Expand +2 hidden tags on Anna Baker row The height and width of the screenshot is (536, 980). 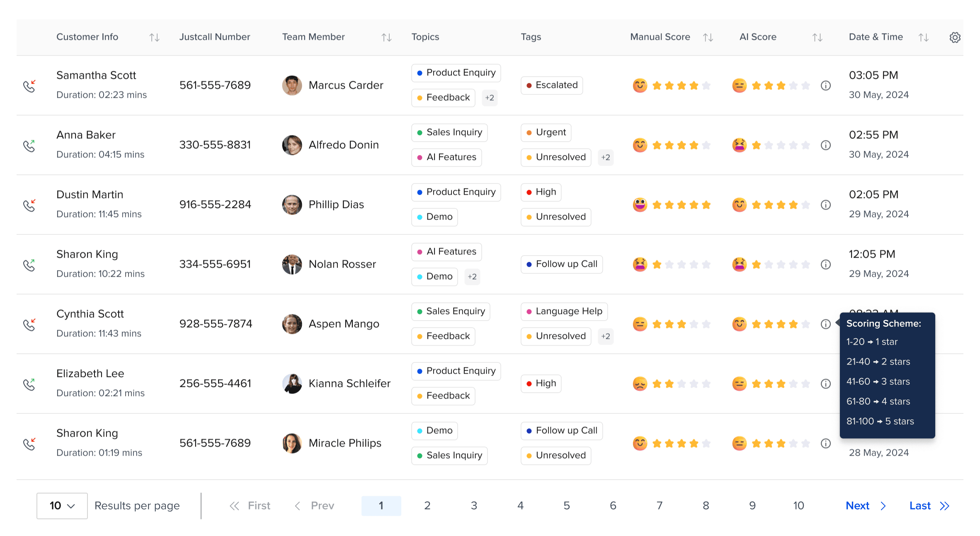click(x=605, y=158)
